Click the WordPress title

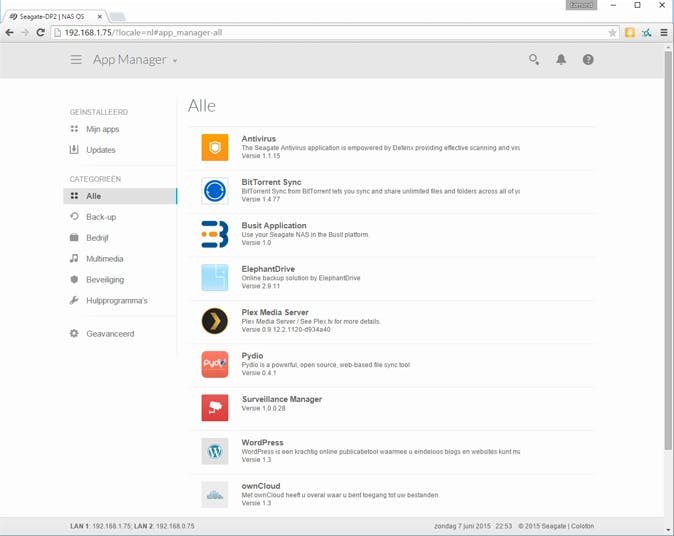pos(262,442)
